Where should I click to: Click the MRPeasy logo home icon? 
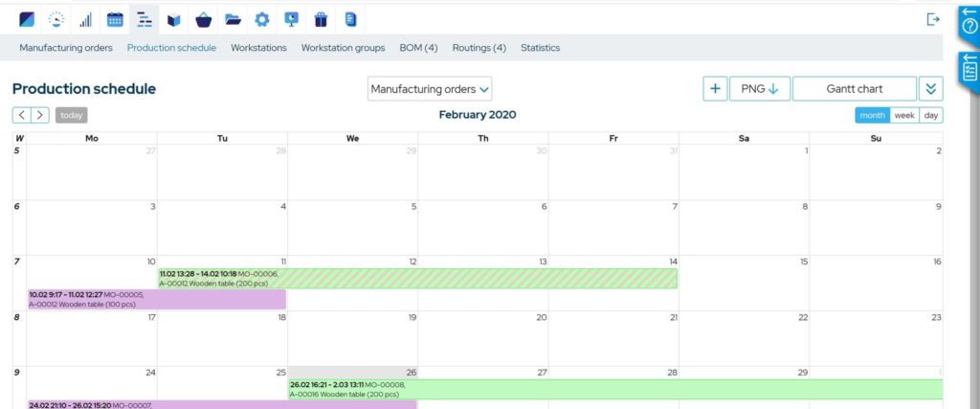[27, 19]
